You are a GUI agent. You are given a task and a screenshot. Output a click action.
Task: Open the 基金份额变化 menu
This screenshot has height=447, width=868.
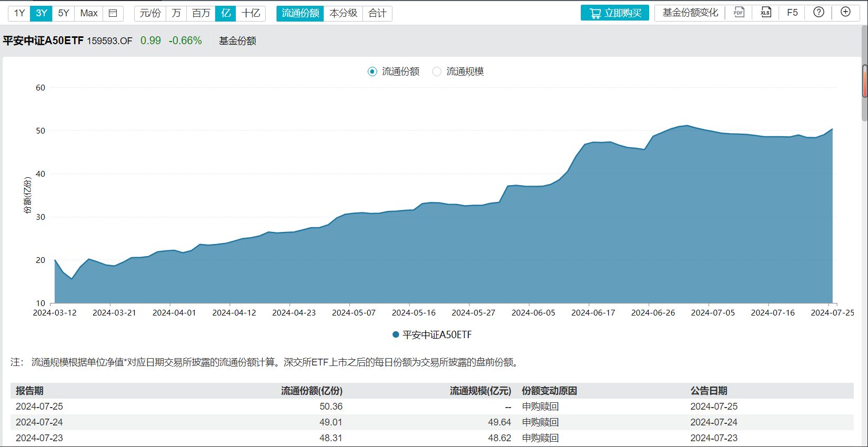(690, 13)
